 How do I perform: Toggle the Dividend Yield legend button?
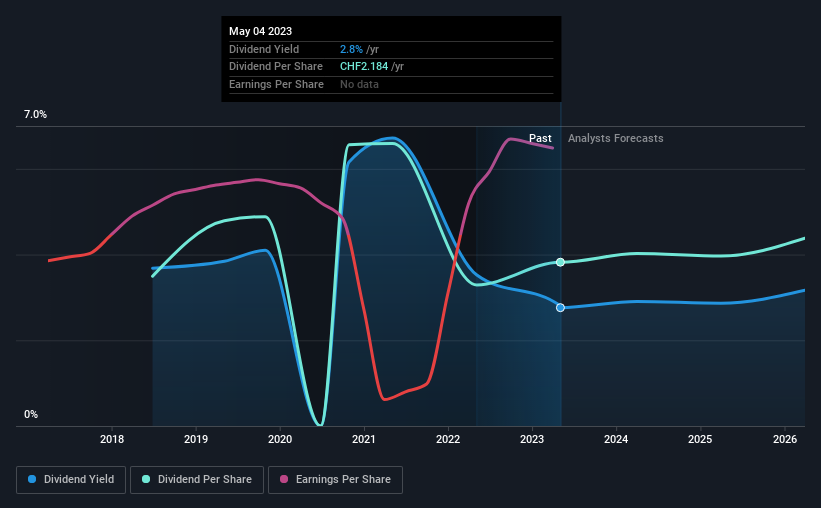71,480
